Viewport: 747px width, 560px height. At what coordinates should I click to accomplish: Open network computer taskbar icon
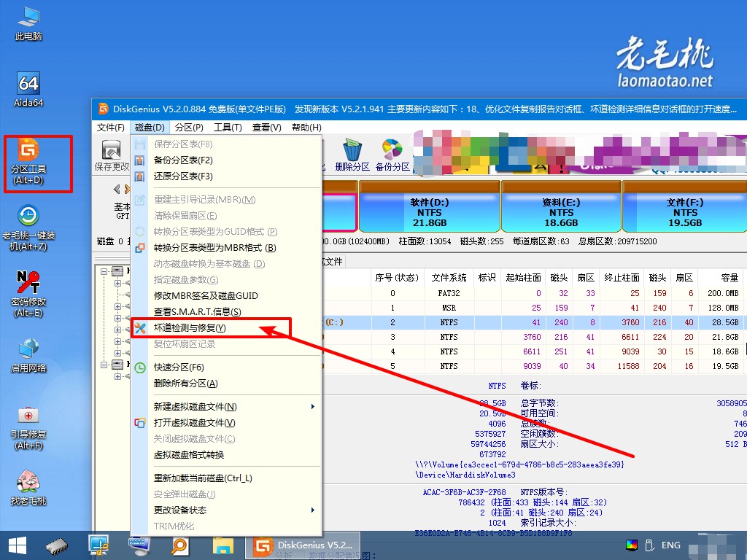click(98, 545)
